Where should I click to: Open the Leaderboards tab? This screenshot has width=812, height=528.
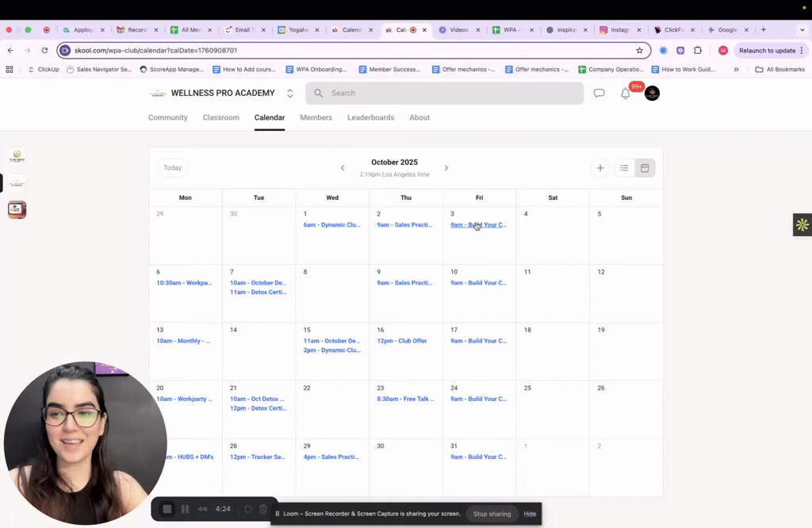371,117
